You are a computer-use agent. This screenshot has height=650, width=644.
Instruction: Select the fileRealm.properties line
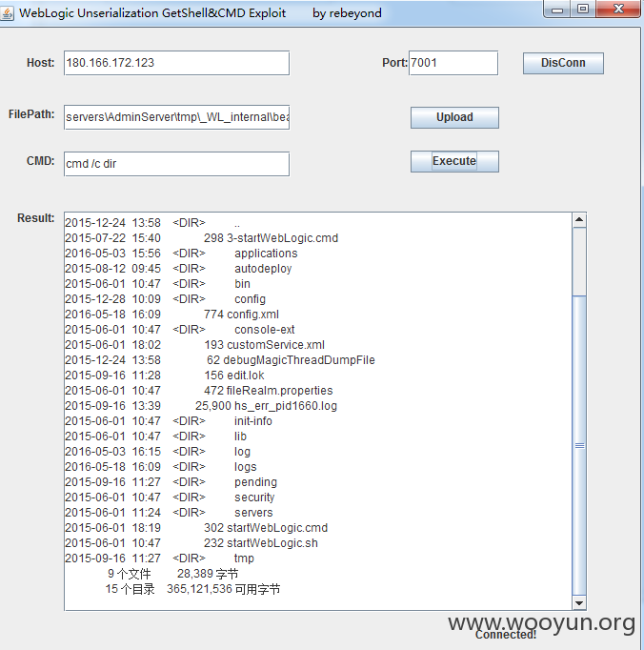199,391
